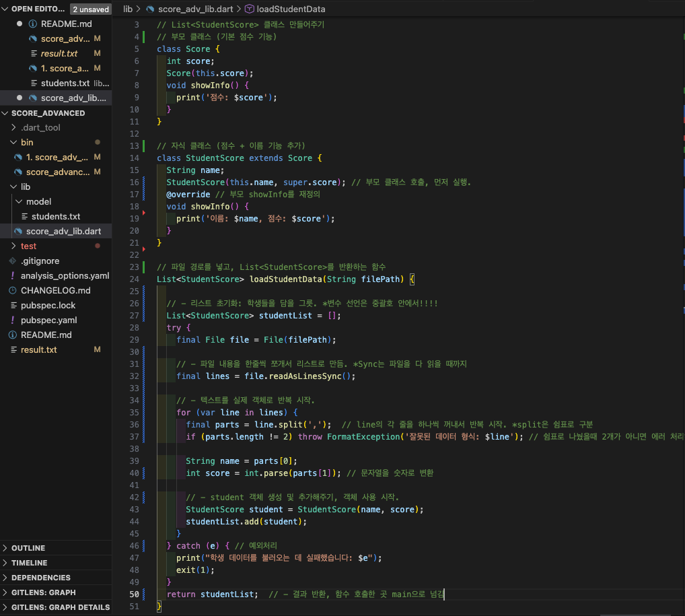Viewport: 685px width, 616px height.
Task: Click file icon beside students.txt in Open Editors
Action: tap(34, 83)
